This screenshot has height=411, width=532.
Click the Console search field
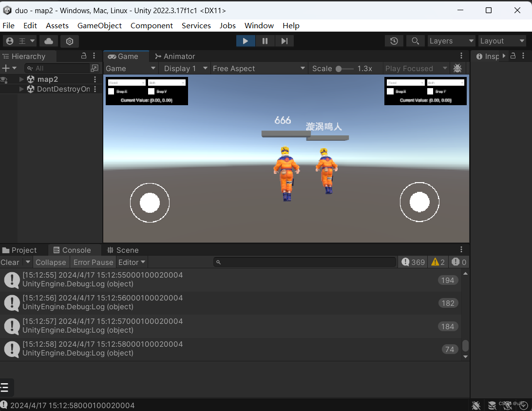click(304, 262)
